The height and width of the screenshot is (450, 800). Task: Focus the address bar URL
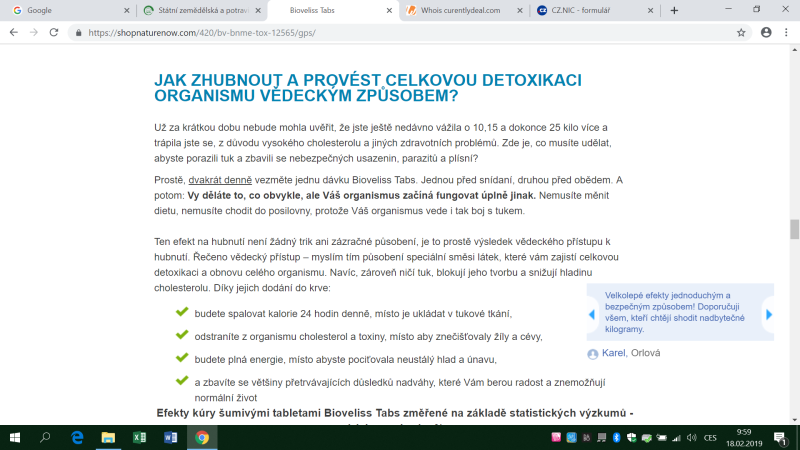[202, 33]
